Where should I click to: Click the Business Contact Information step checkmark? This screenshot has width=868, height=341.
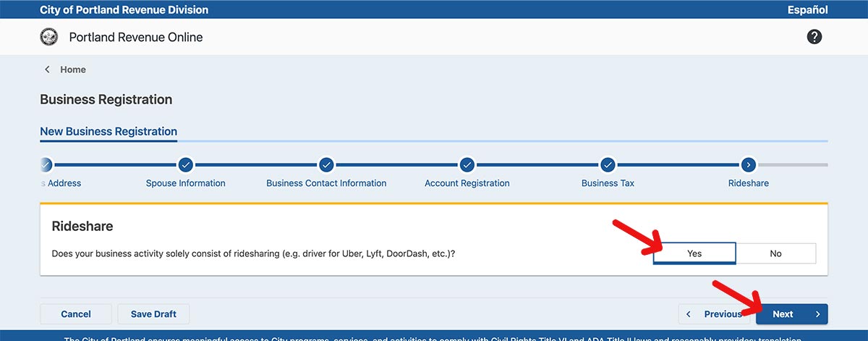click(x=326, y=164)
